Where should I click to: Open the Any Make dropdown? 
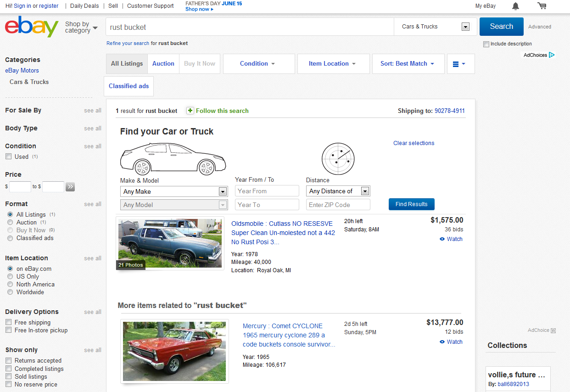(173, 191)
